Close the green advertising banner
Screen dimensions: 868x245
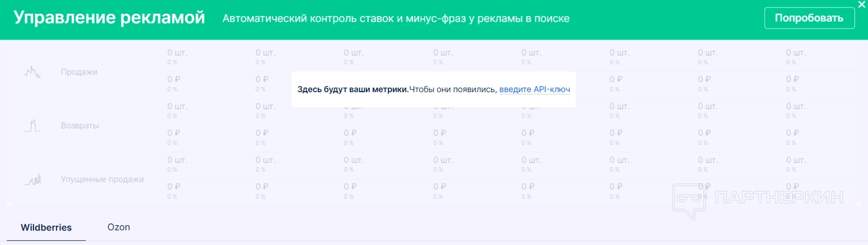click(x=862, y=5)
